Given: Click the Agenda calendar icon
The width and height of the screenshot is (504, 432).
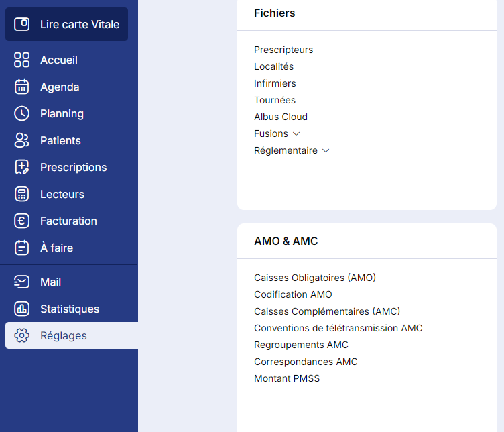Looking at the screenshot, I should (x=22, y=87).
